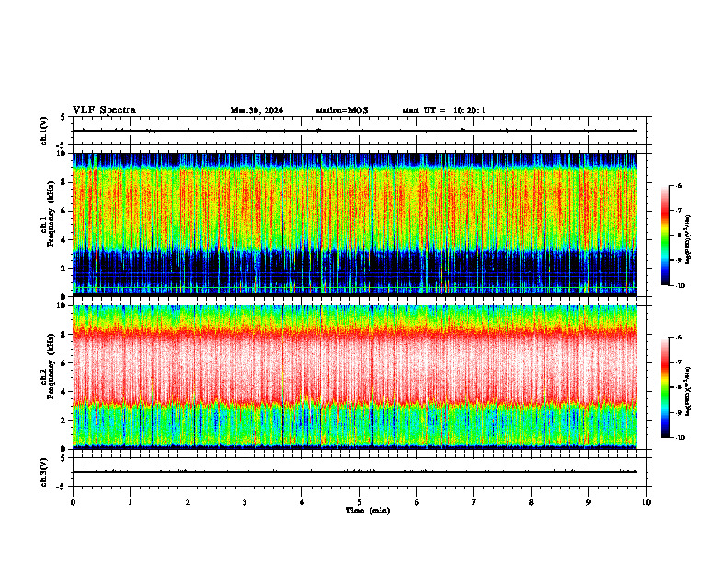The image size is (728, 563).
Task: Click the time axis tick label "3"
Action: pyautogui.click(x=245, y=502)
